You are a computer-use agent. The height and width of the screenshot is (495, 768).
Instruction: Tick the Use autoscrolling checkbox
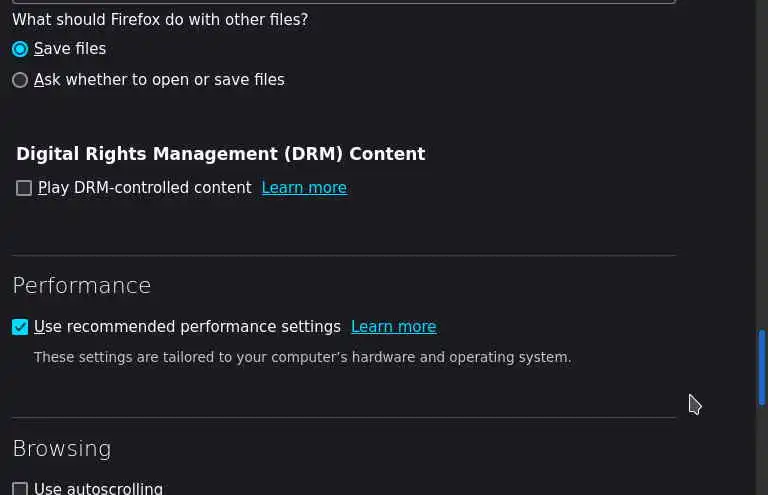click(20, 489)
